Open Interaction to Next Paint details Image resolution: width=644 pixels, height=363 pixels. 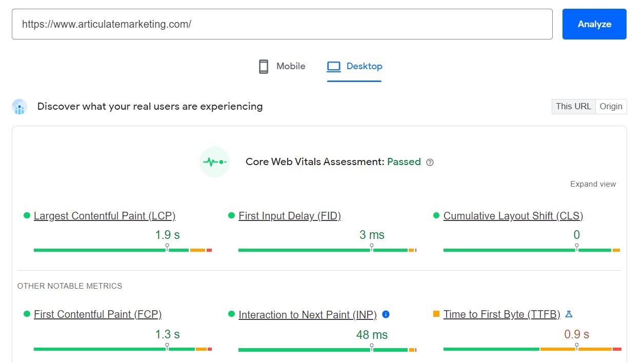tap(308, 314)
